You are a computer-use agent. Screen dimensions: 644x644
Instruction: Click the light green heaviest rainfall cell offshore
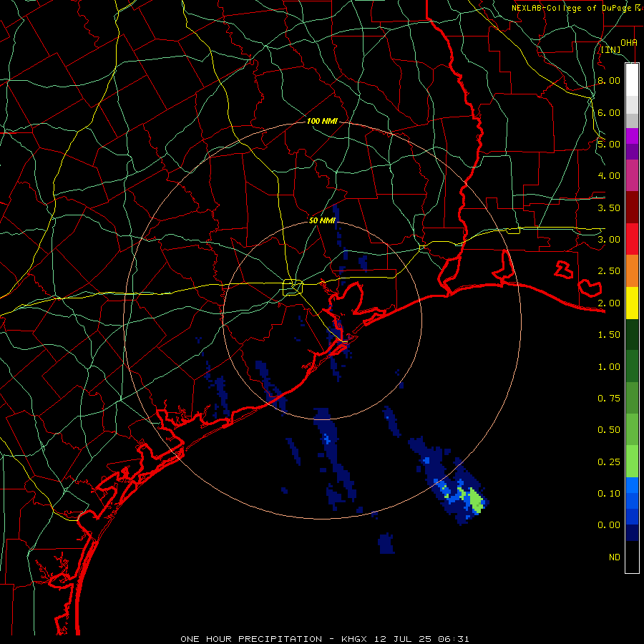pos(477,500)
